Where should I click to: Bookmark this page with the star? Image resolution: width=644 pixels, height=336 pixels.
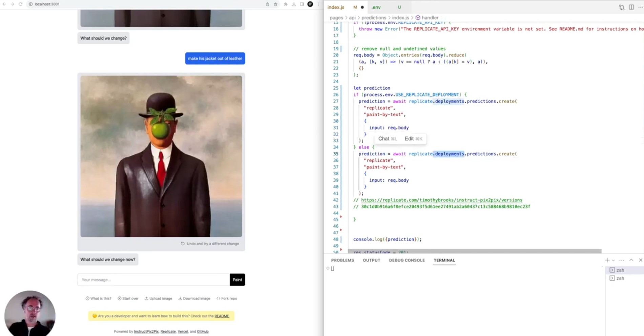(x=276, y=4)
